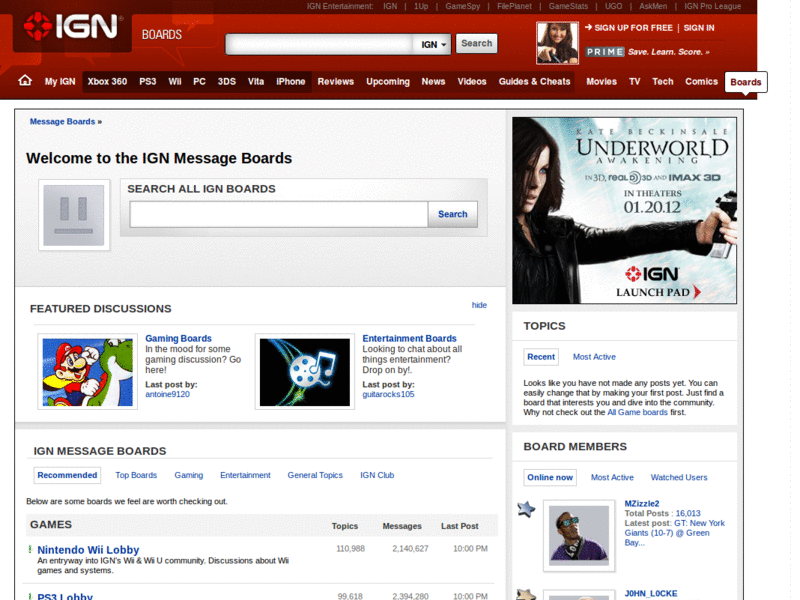Viewport: 800px width, 600px height.
Task: Open the All Game boards link
Action: pos(637,412)
